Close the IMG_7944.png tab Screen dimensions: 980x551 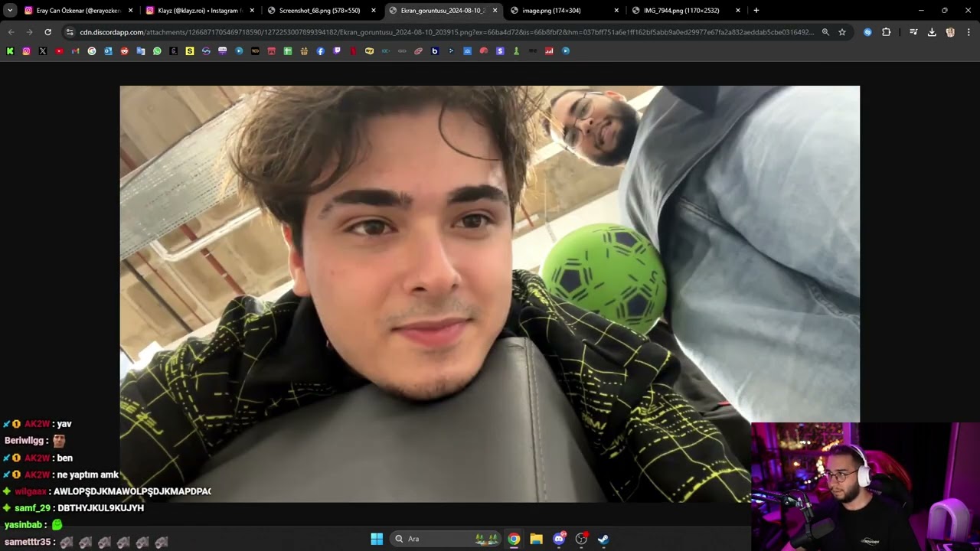[738, 11]
